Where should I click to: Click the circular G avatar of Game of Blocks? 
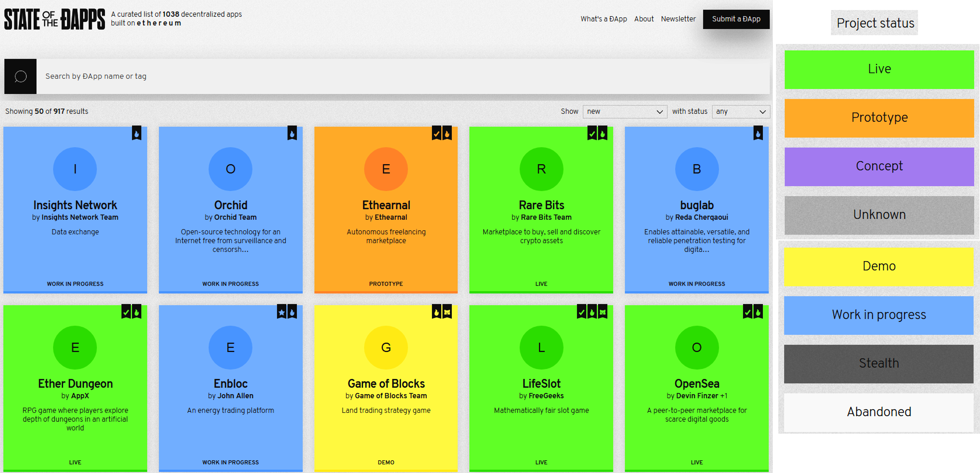coord(386,347)
